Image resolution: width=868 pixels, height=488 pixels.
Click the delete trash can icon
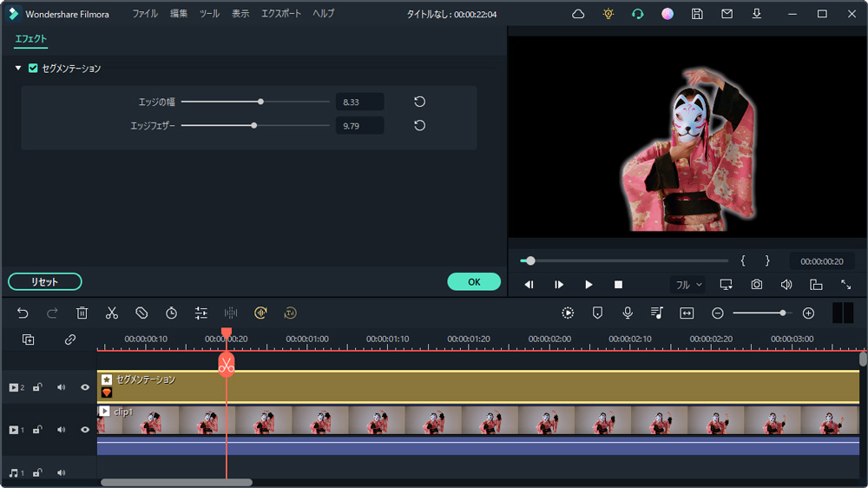82,313
